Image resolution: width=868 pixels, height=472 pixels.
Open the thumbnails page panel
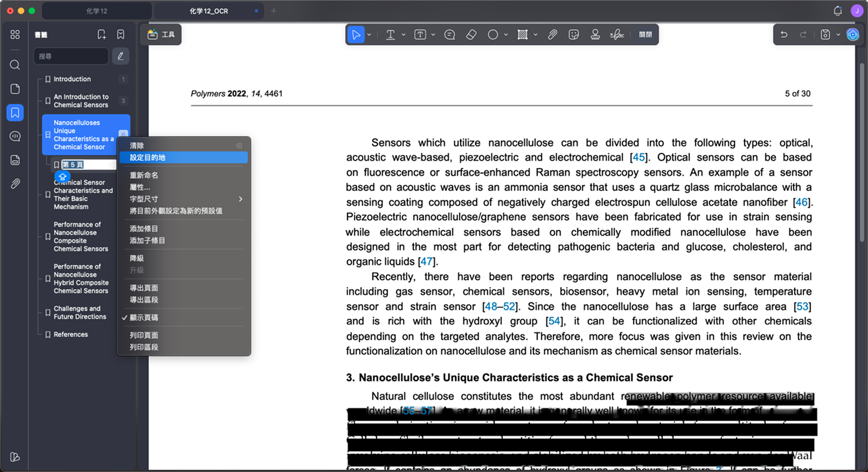15,89
